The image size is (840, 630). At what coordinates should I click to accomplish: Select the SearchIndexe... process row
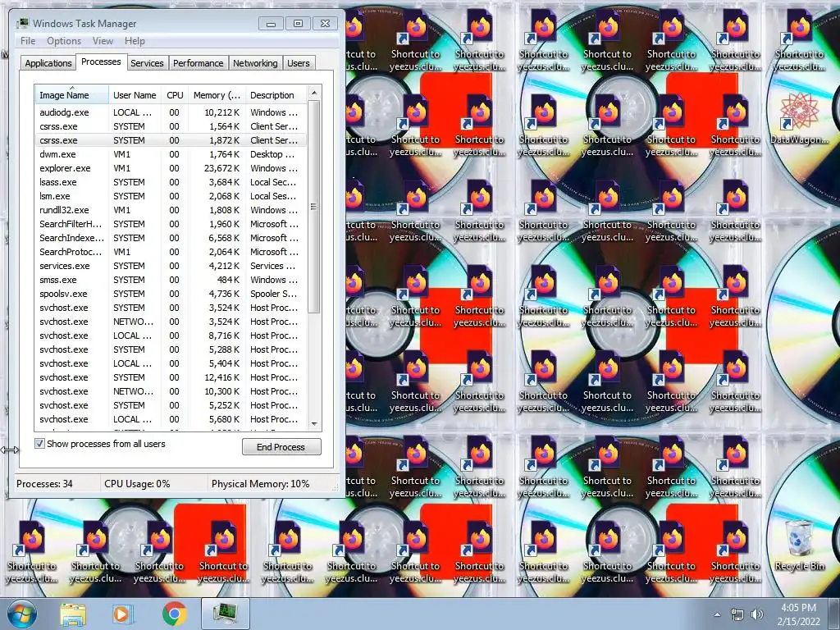click(x=171, y=238)
